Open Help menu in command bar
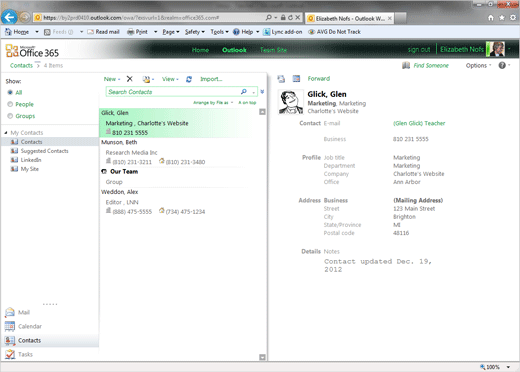This screenshot has height=372, width=520. (246, 32)
